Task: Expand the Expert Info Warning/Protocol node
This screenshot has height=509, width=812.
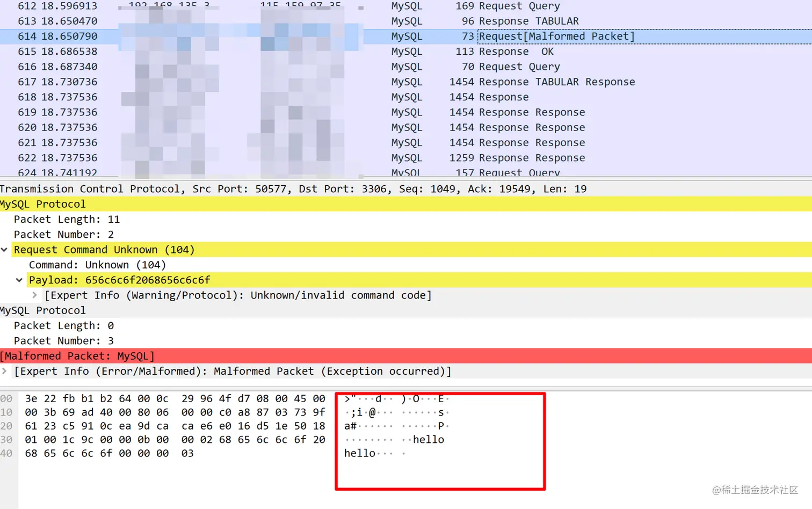Action: (34, 295)
